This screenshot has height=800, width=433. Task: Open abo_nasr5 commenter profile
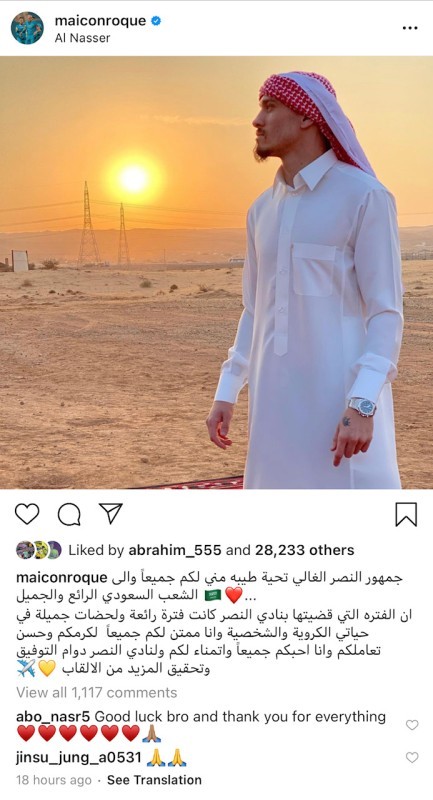click(53, 717)
